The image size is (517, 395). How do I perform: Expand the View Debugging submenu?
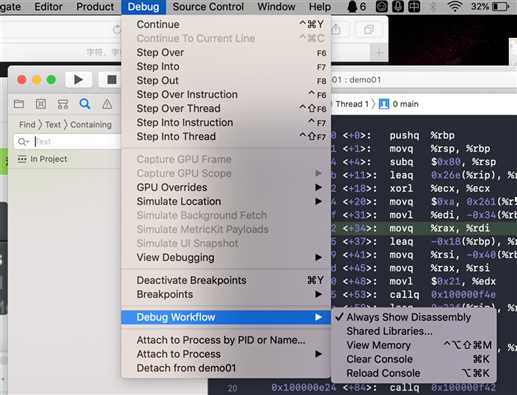pos(226,257)
